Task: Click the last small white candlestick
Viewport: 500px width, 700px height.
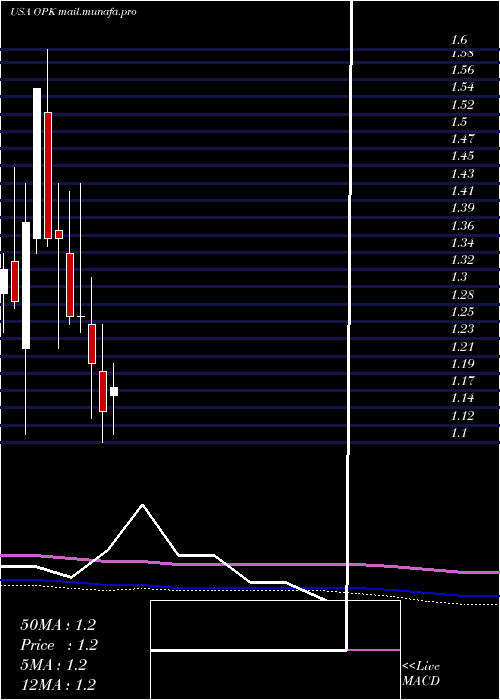Action: [x=114, y=392]
